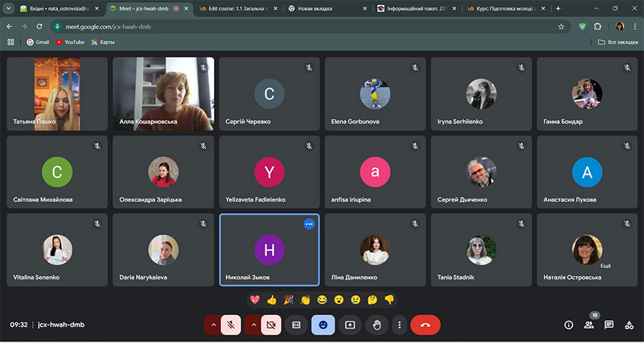Send the surprised face reaction
The image size is (644, 343).
tap(338, 300)
